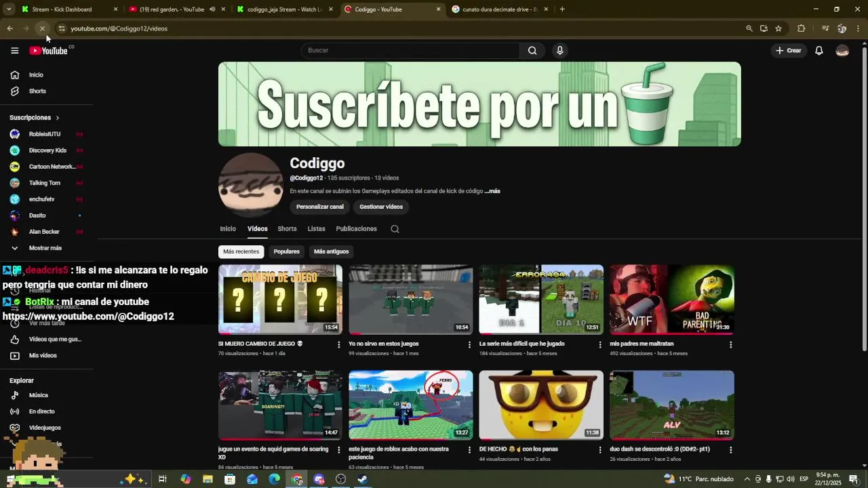Search within the channel using the magnifier icon
Image resolution: width=868 pixels, height=488 pixels.
click(395, 229)
